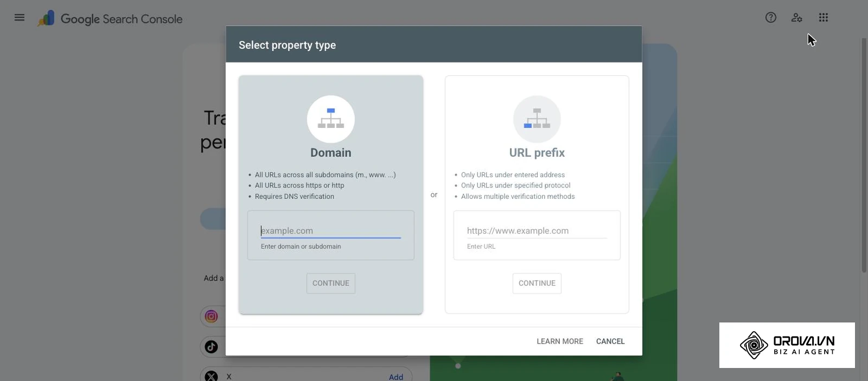This screenshot has height=381, width=868.
Task: Open the LEARN MORE link
Action: (560, 341)
